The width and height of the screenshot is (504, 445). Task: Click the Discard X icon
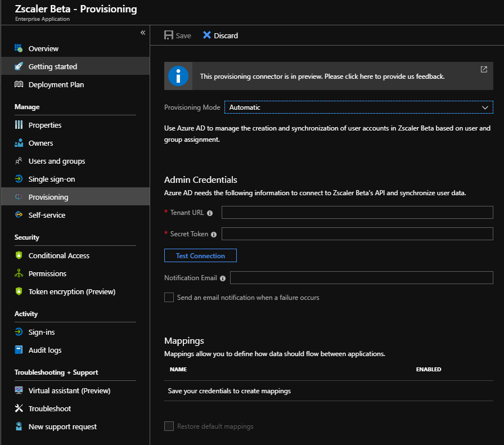coord(207,35)
